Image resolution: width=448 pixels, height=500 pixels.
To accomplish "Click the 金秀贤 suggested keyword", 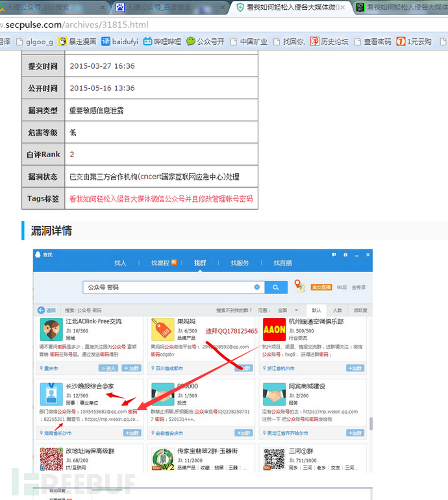I will tap(358, 287).
